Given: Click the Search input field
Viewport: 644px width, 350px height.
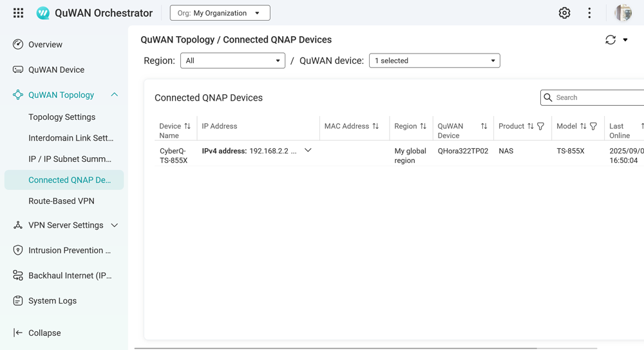Looking at the screenshot, I should tap(596, 97).
